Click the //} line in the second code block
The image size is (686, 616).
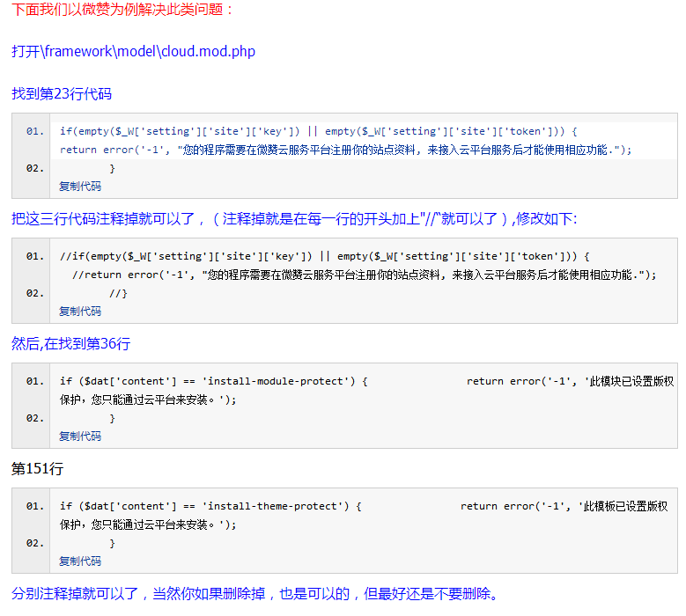(x=118, y=293)
